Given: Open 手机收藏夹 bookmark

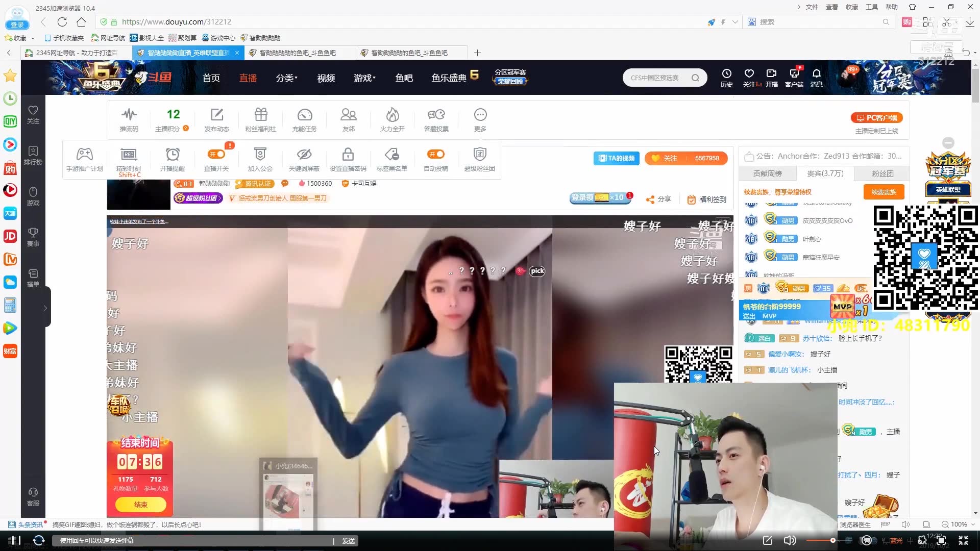Looking at the screenshot, I should coord(64,38).
